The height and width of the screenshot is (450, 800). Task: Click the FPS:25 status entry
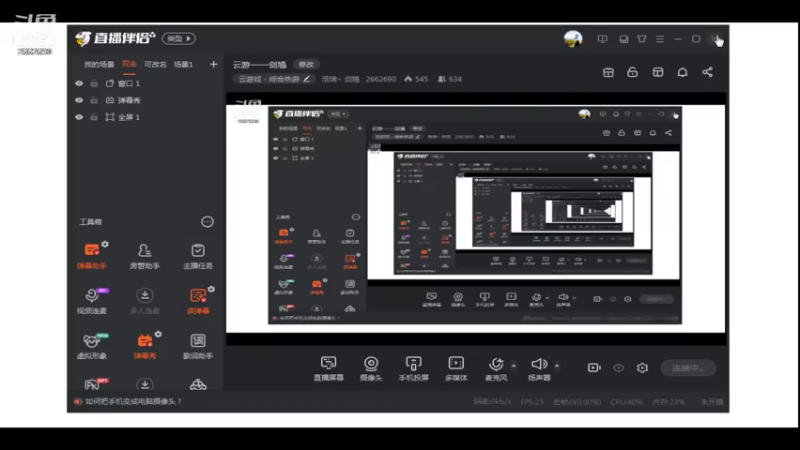[x=532, y=402]
